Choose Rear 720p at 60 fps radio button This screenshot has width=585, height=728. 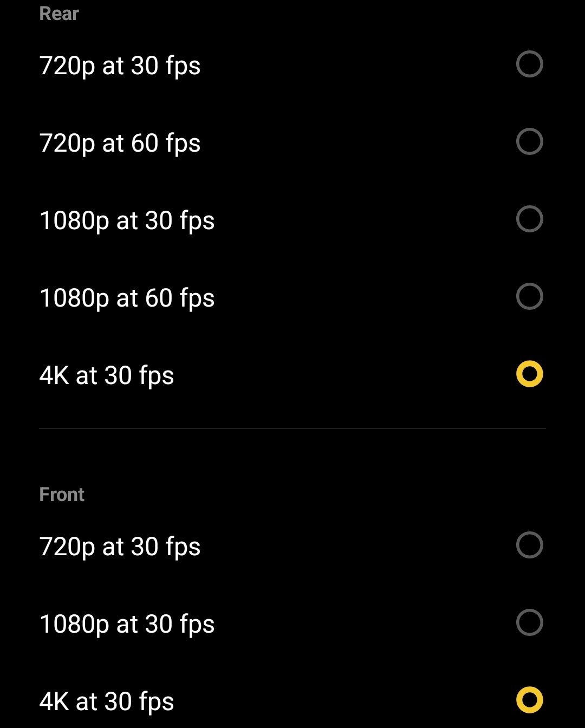pos(529,142)
